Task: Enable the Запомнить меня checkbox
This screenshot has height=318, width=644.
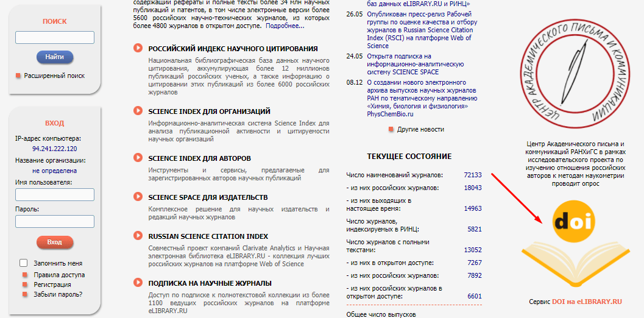Action: (24, 263)
